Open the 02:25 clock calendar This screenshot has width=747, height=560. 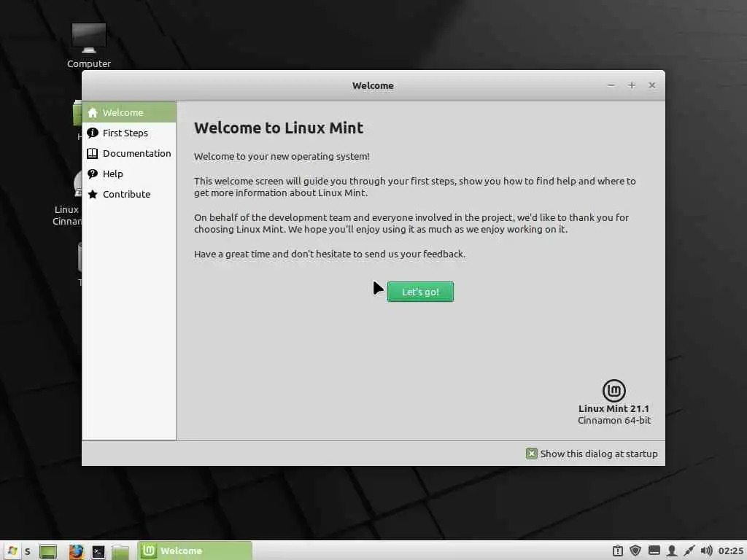730,551
